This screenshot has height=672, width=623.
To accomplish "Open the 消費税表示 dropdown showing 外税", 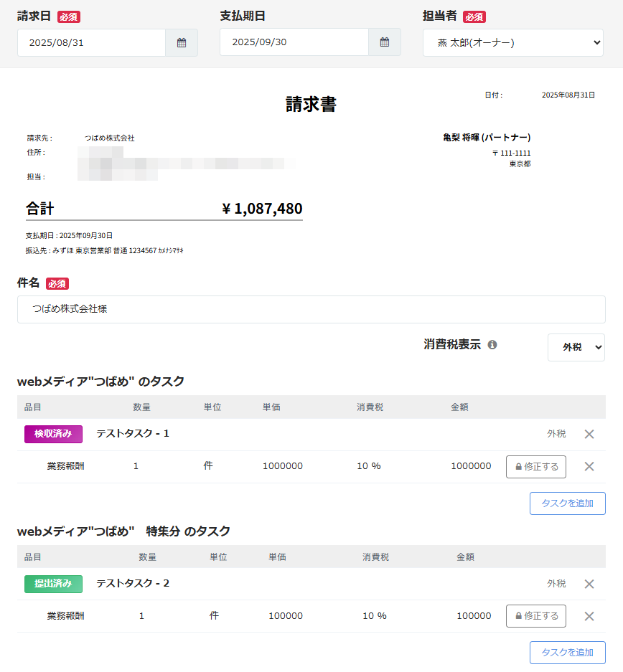I will [x=576, y=347].
